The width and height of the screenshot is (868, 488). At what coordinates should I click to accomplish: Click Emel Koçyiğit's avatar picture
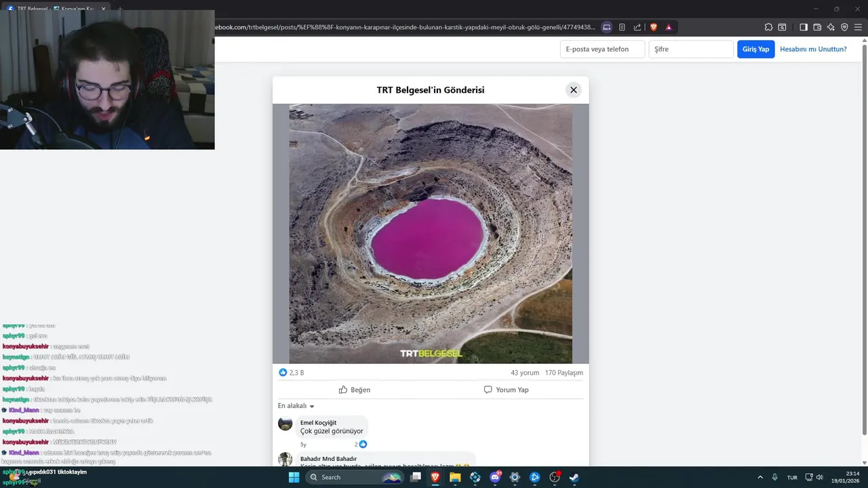(x=285, y=424)
